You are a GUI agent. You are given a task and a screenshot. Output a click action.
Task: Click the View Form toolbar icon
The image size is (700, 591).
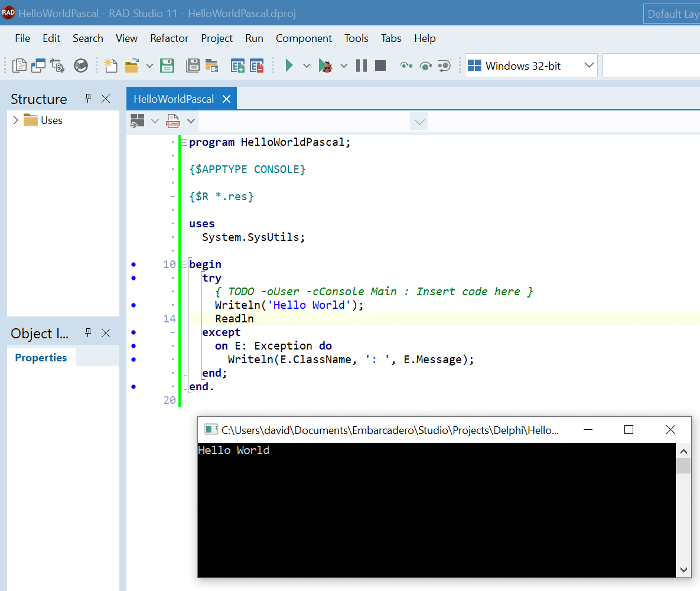tap(38, 66)
